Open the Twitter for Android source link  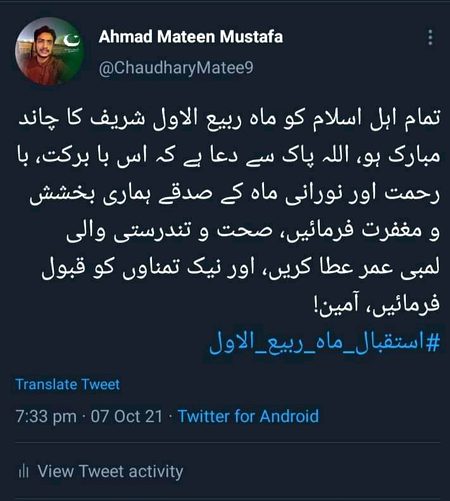click(248, 416)
